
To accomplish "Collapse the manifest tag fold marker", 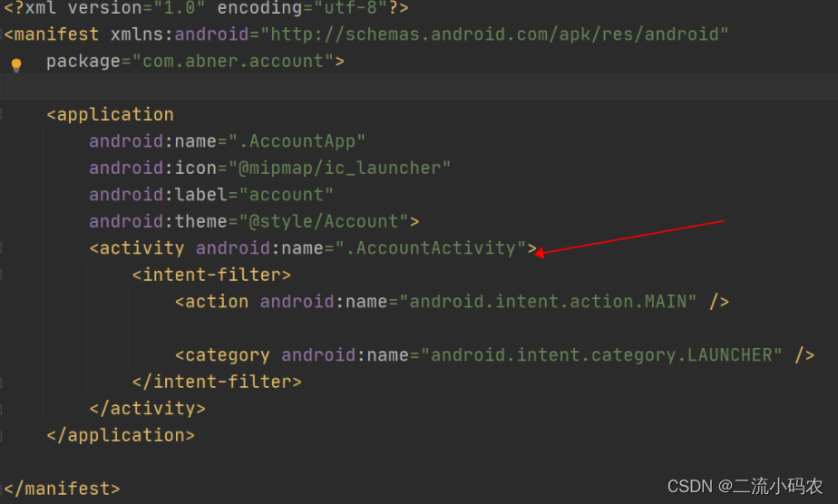I will click(x=2, y=34).
